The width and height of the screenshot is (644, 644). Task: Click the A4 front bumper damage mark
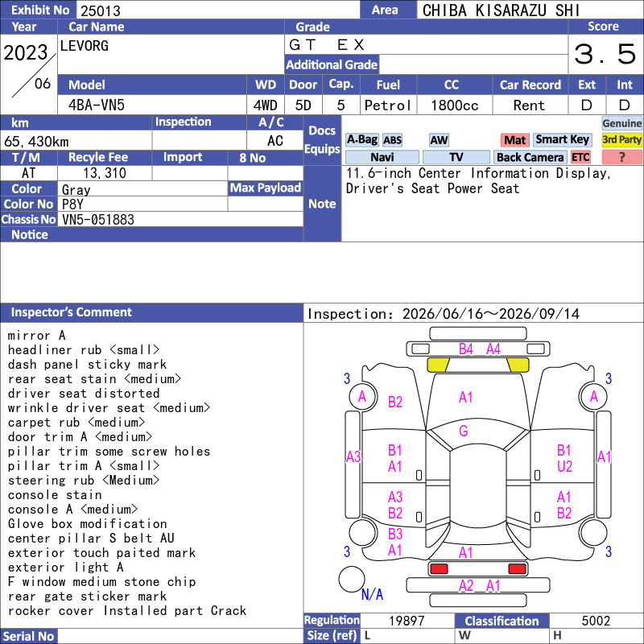click(x=493, y=349)
